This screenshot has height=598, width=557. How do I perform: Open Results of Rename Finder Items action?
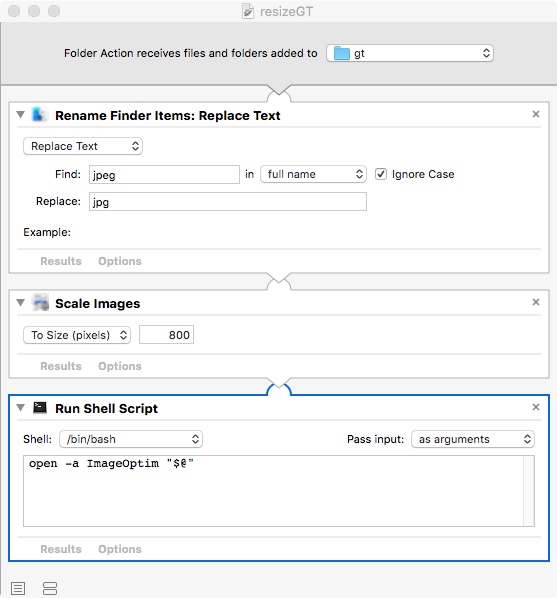pos(61,261)
